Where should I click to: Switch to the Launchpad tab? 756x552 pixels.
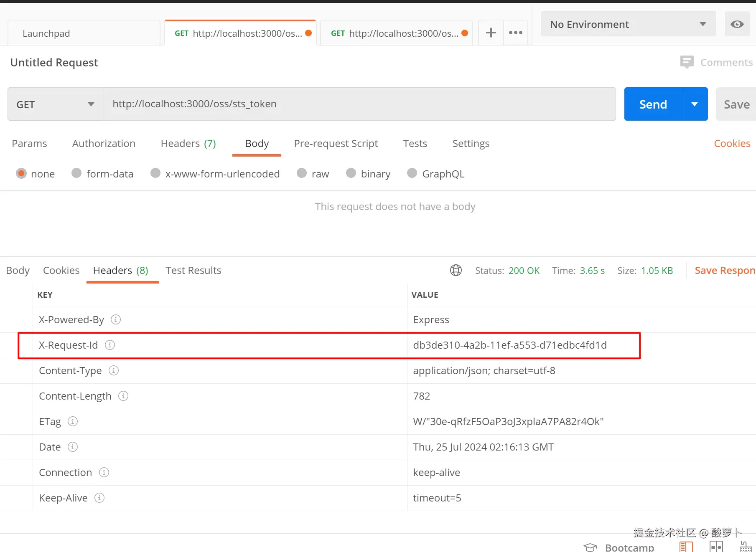84,33
